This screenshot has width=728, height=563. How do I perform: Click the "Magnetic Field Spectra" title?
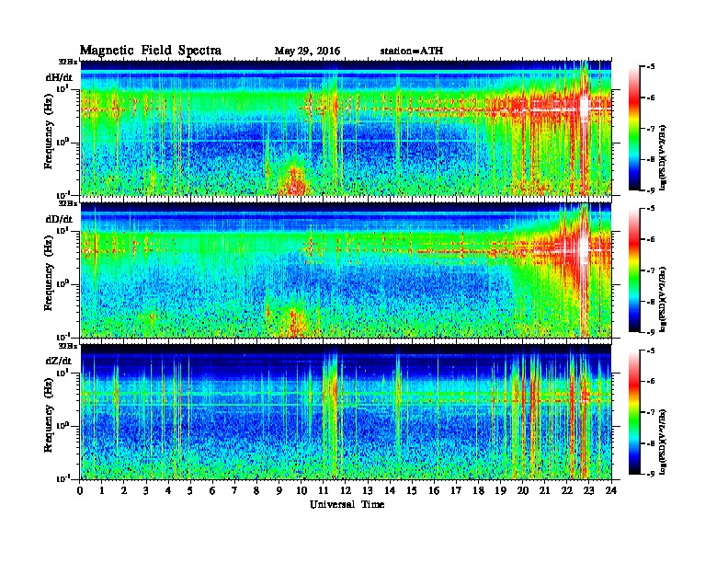(151, 51)
